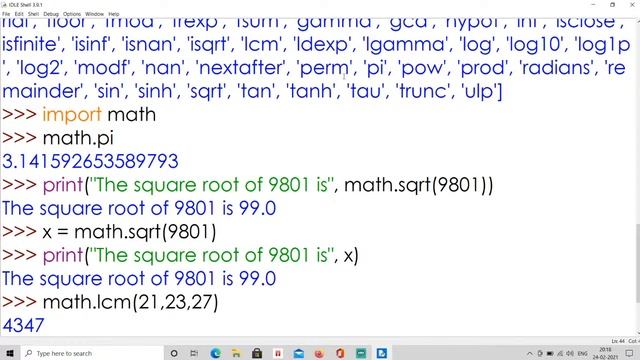The height and width of the screenshot is (360, 640).
Task: Open the Options menu
Action: [x=72, y=14]
